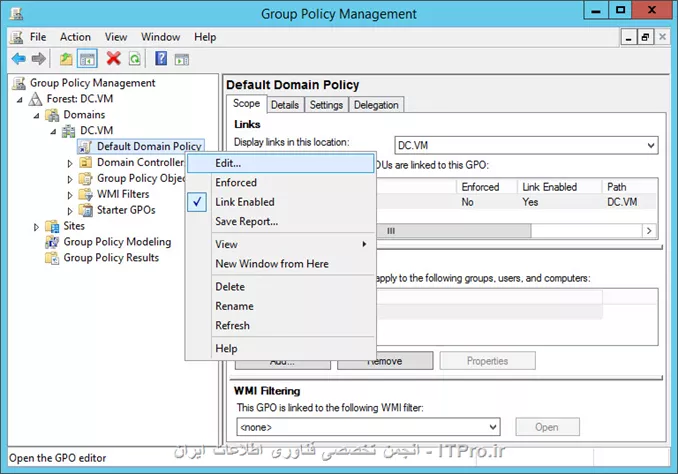Expand the Sites tree node
Viewport: 678px width, 474px height.
(x=36, y=227)
